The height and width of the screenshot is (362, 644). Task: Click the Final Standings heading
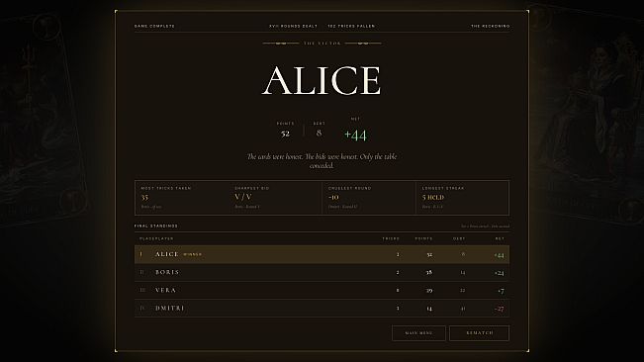tap(156, 226)
